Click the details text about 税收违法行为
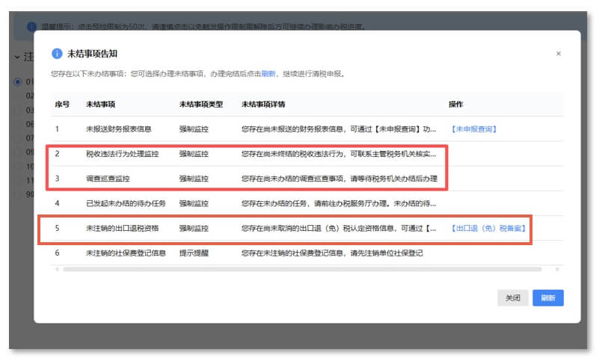 (339, 154)
